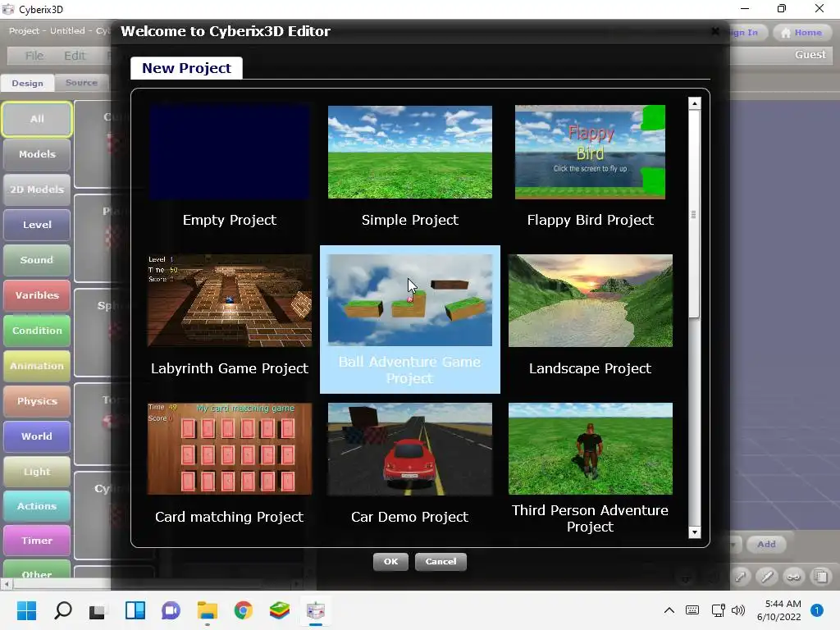Pick the Card matching Project thumbnail

tap(230, 449)
